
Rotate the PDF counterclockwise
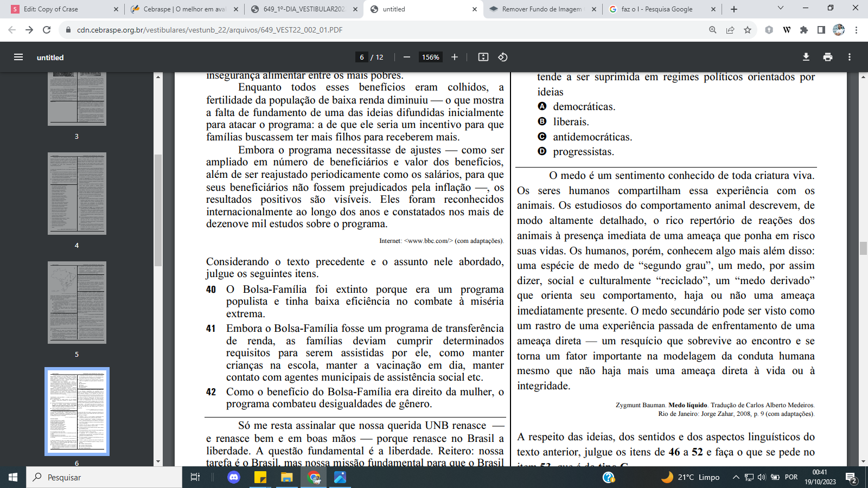(503, 57)
